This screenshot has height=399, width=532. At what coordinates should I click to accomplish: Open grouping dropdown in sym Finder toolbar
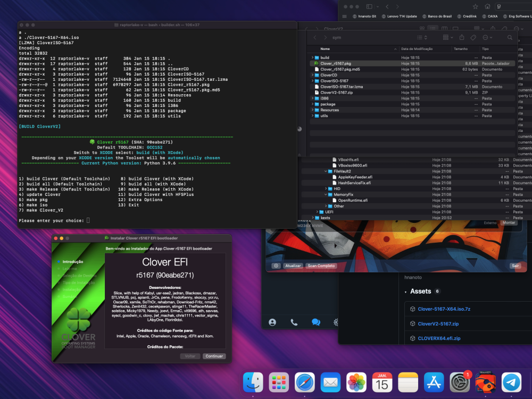point(448,37)
